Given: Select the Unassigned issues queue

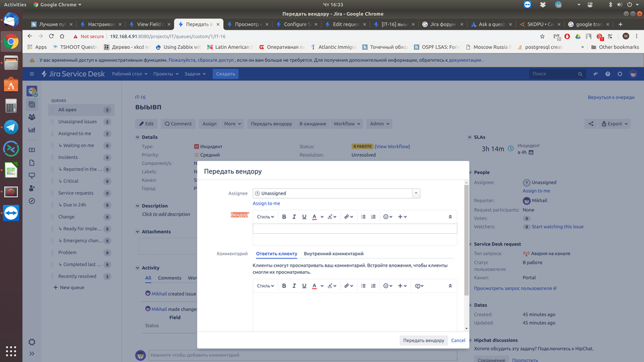Looking at the screenshot, I should [x=81, y=122].
